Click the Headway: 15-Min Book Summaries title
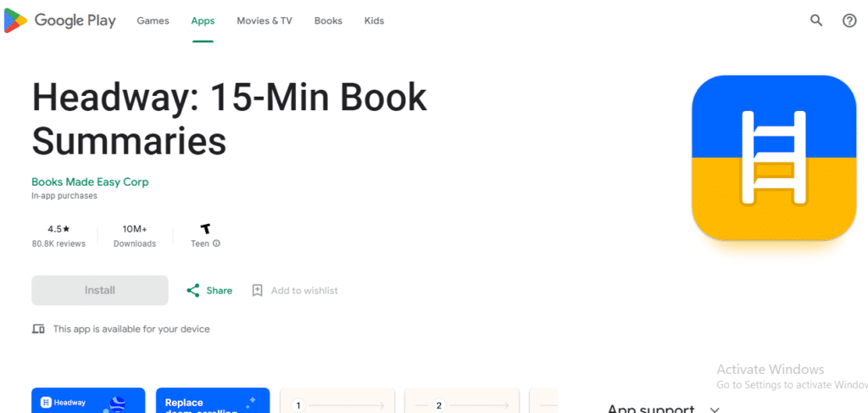Viewport: 868px width, 413px height. point(229,119)
